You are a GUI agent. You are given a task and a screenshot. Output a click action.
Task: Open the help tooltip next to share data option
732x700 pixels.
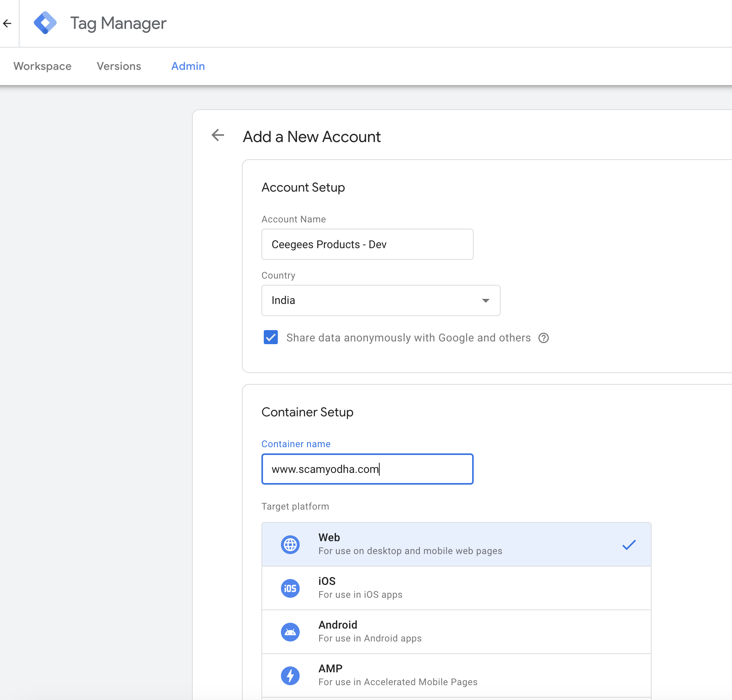point(544,338)
